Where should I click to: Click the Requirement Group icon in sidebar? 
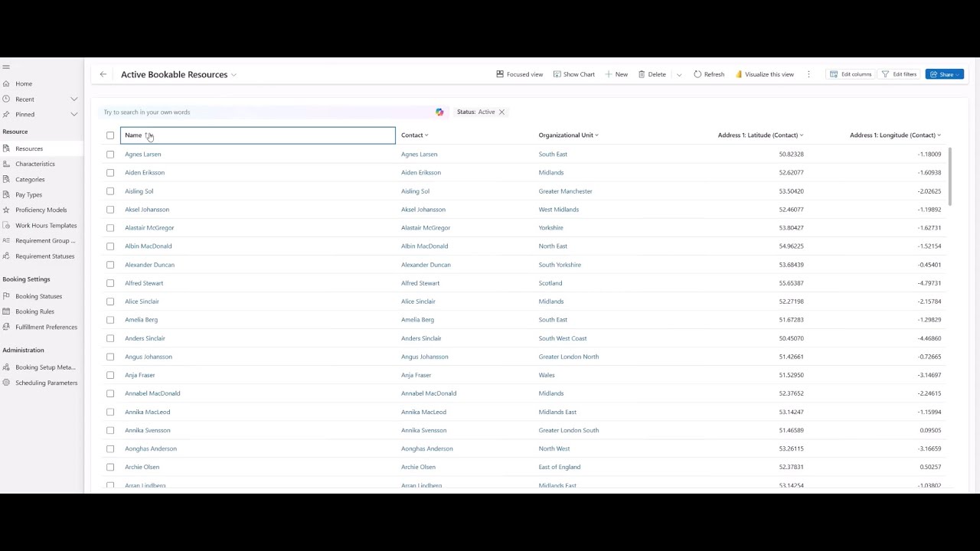(6, 240)
